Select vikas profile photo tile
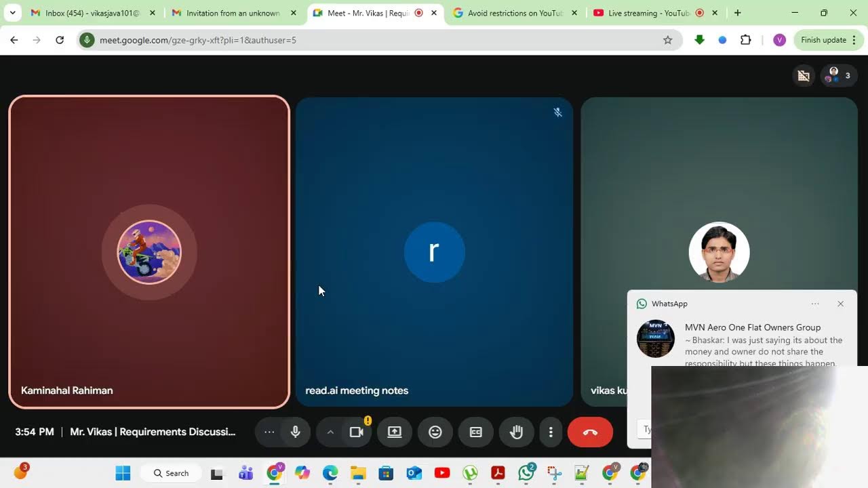 point(719,252)
